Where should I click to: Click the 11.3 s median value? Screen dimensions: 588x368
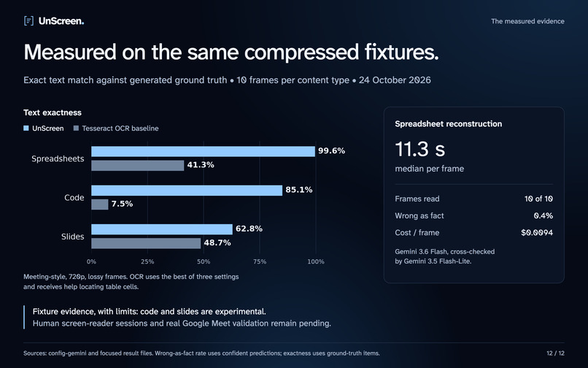pyautogui.click(x=420, y=149)
